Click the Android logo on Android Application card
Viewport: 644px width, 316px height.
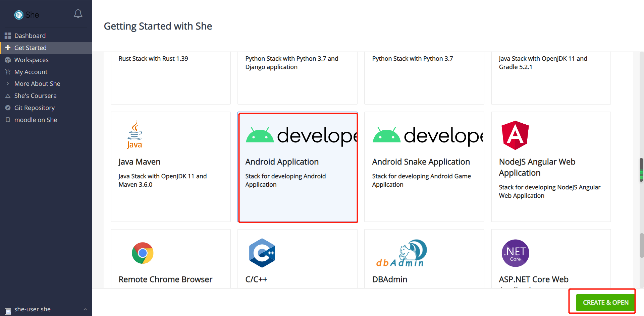(x=260, y=135)
